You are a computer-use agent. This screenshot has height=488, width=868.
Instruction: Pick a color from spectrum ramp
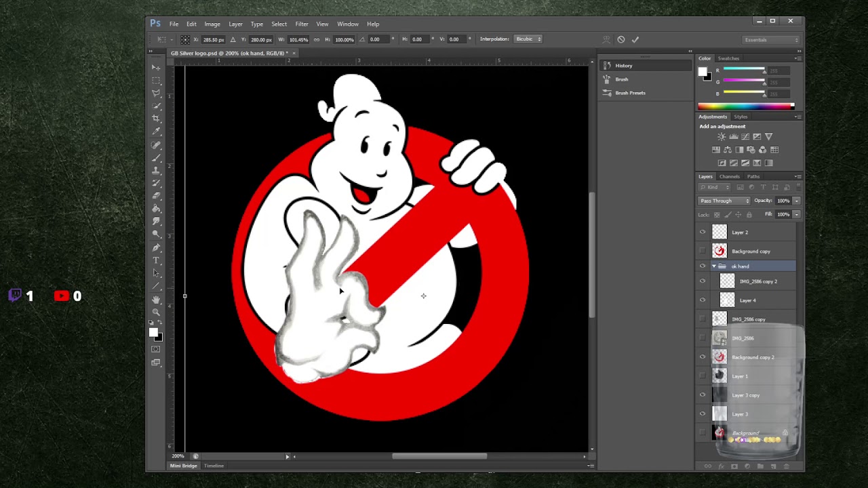pos(746,106)
